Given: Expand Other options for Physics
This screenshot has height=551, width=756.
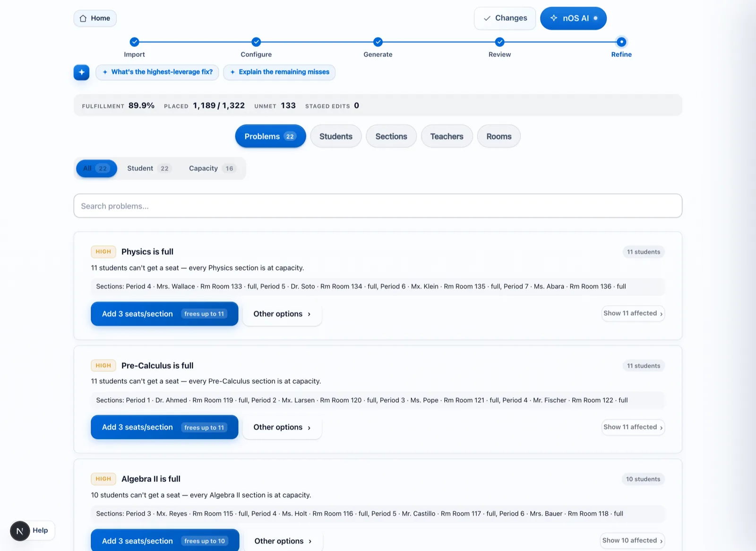Looking at the screenshot, I should tap(282, 314).
